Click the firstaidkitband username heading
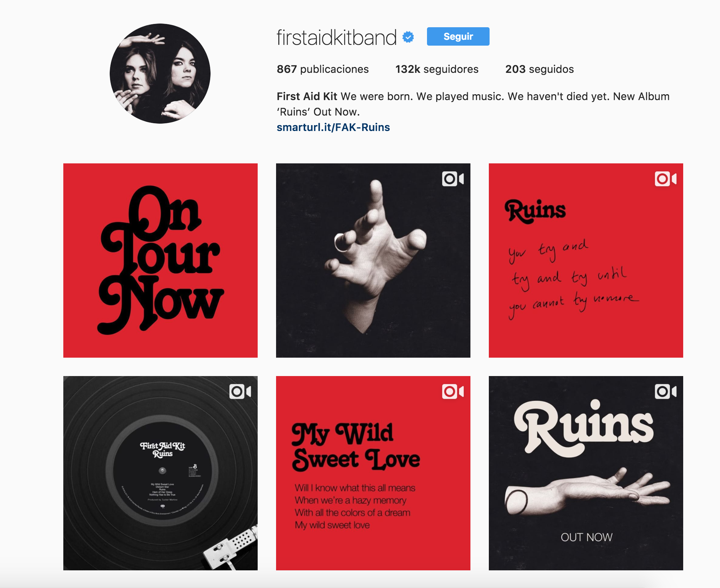720x588 pixels. click(336, 38)
